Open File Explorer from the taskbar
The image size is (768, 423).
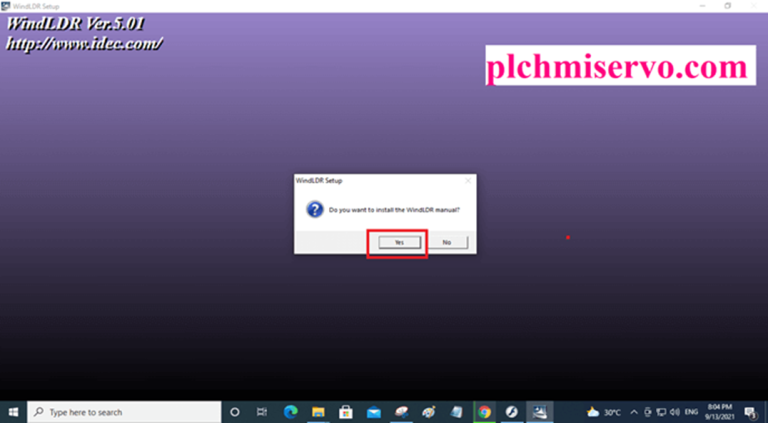click(318, 411)
